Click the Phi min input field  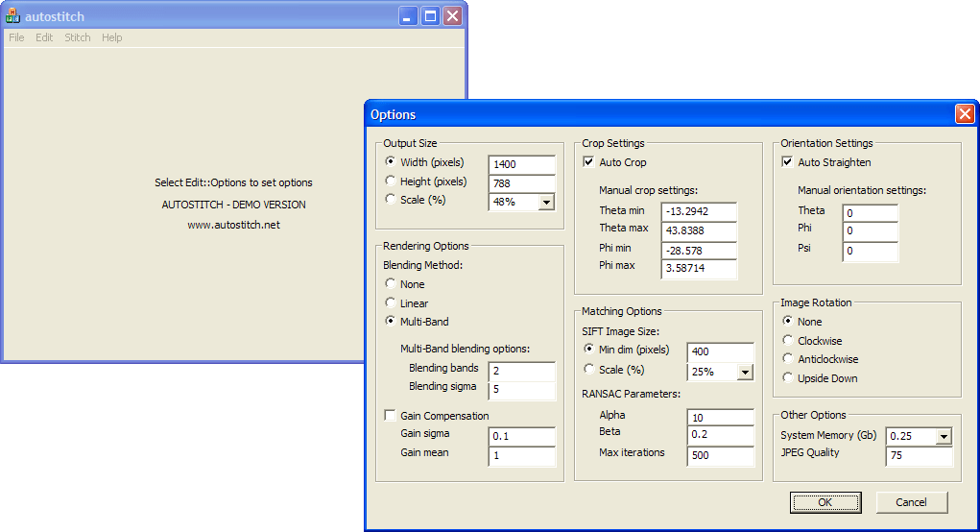[700, 251]
